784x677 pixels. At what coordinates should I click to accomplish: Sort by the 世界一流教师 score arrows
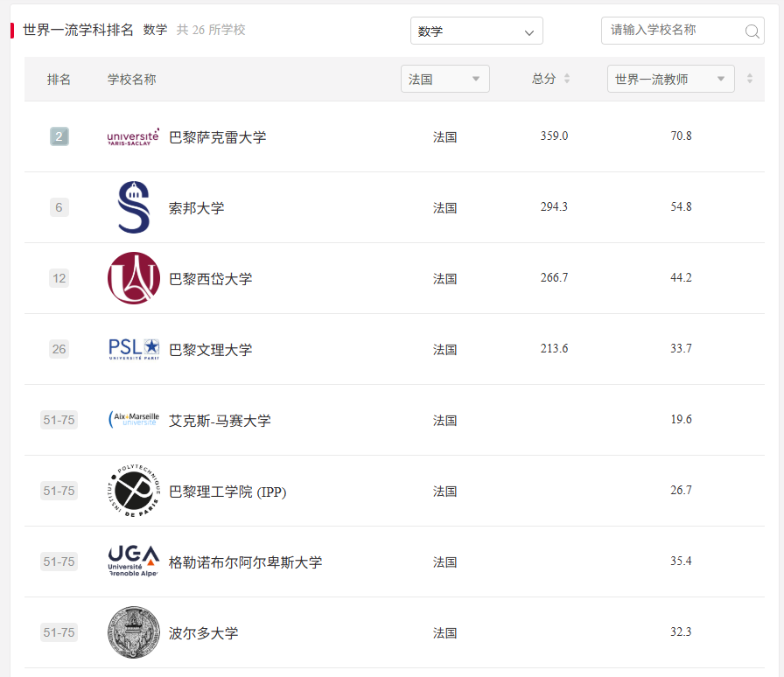749,78
